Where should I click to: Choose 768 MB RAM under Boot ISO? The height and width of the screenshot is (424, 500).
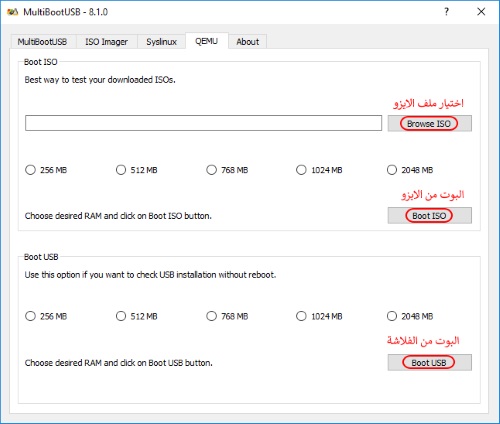(x=227, y=170)
